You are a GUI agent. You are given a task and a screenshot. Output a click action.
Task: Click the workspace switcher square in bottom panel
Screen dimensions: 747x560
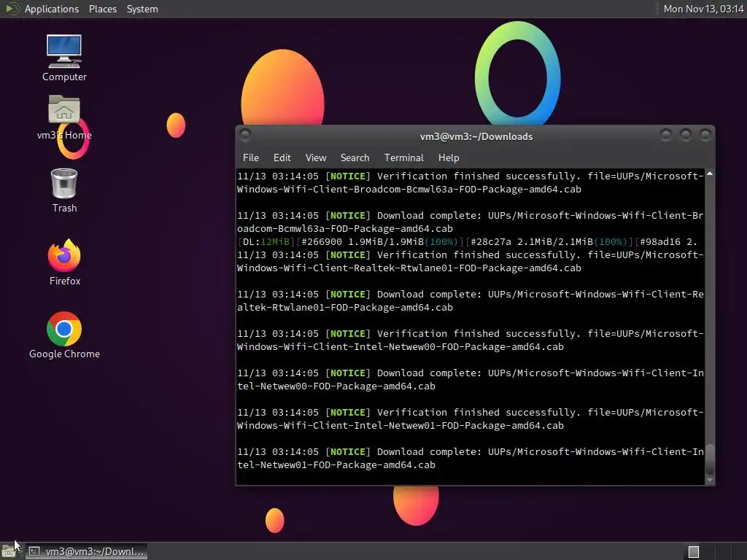click(694, 552)
